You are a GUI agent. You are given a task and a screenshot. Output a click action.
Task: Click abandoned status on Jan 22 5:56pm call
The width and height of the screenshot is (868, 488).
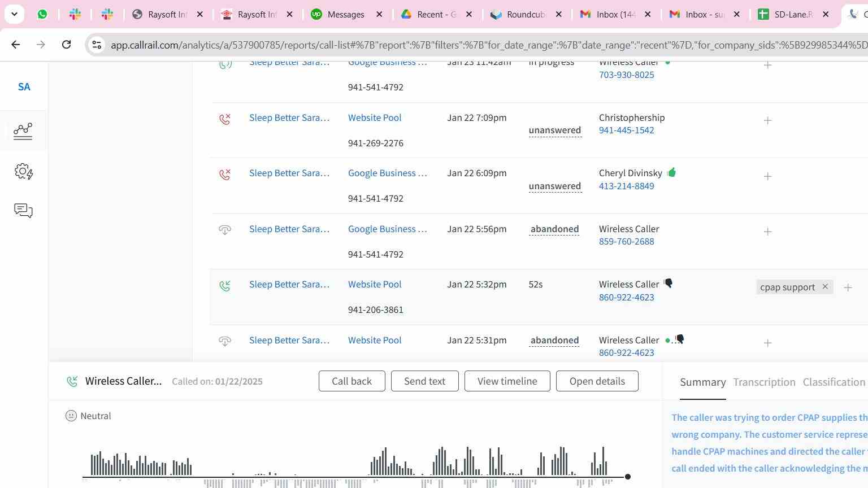pos(555,229)
